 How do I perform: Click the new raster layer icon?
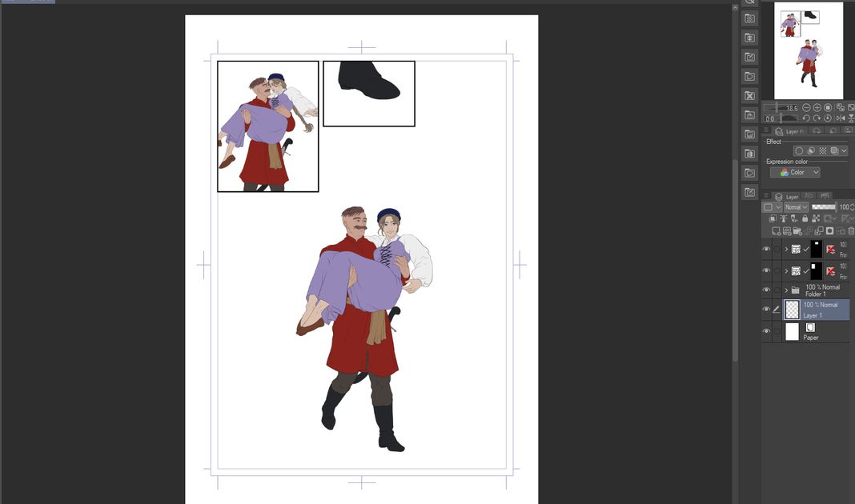[777, 231]
